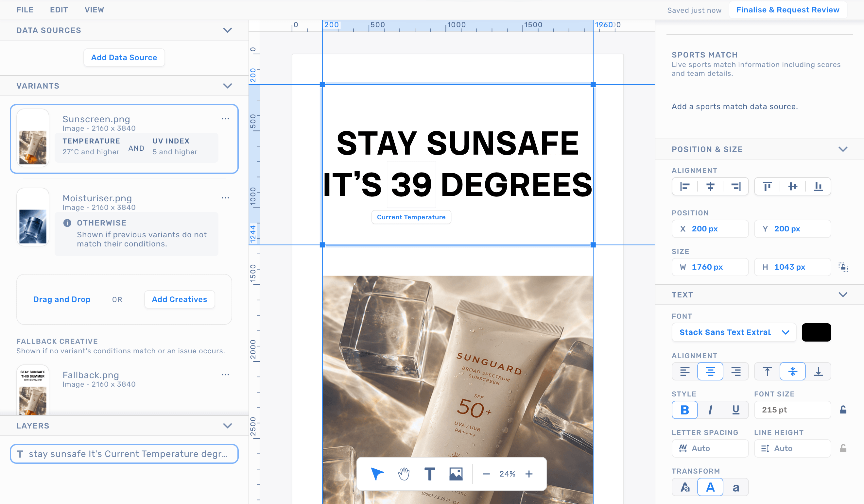Click the 24% zoom level value

(x=508, y=474)
